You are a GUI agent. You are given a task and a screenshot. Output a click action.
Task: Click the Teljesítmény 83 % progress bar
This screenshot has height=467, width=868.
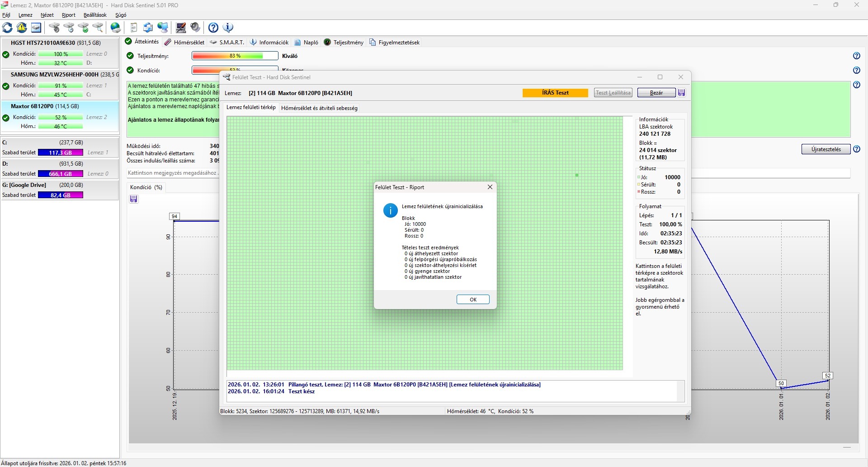tap(235, 56)
